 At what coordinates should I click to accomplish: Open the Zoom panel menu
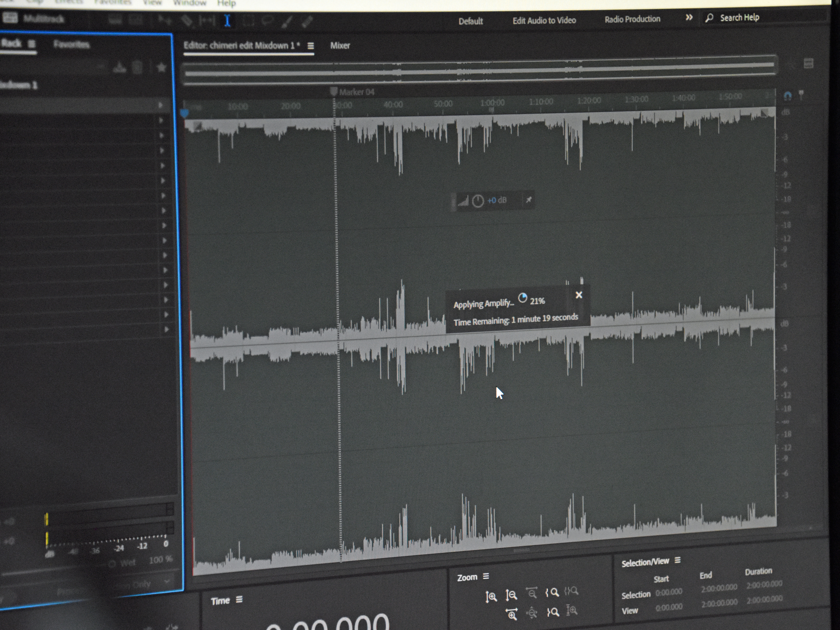pyautogui.click(x=486, y=576)
